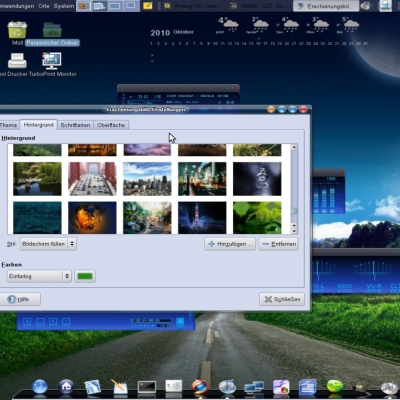400x400 pixels.
Task: Launch GIMP from the dock
Action: (x=361, y=388)
